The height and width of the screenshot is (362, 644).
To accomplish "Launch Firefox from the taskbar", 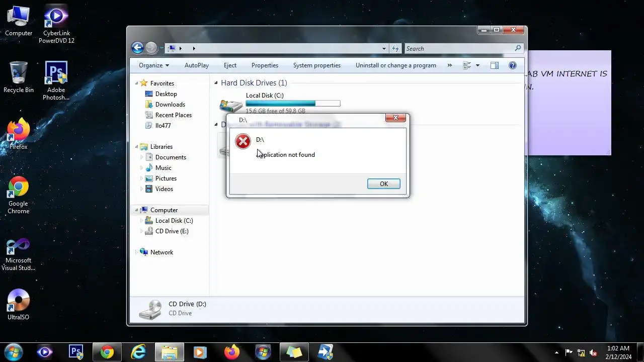I will click(232, 352).
